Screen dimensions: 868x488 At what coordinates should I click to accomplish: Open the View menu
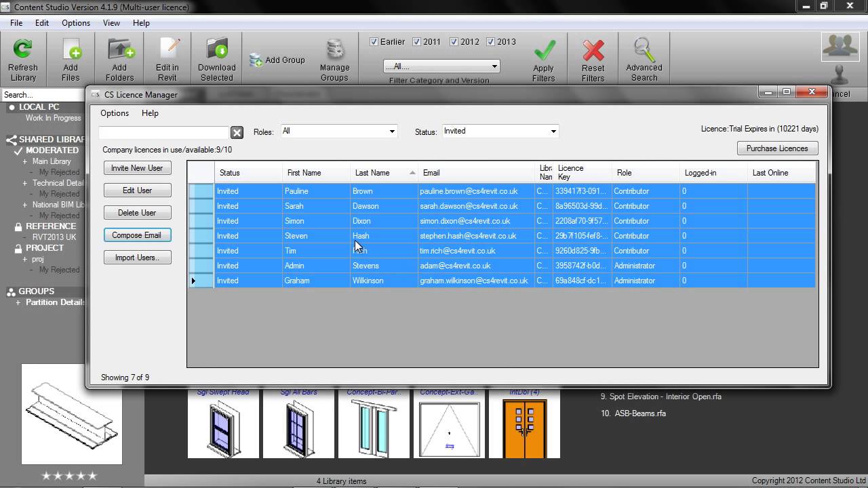click(111, 22)
